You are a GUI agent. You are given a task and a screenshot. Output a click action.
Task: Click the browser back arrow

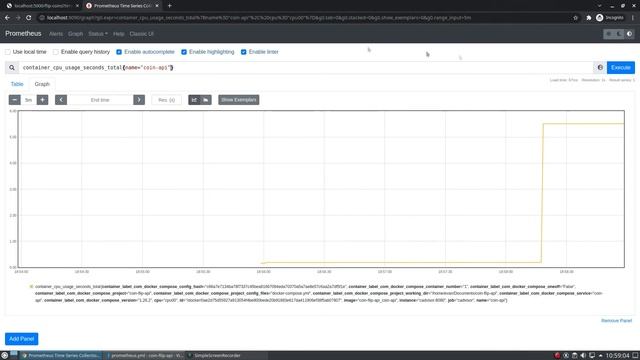tap(7, 18)
